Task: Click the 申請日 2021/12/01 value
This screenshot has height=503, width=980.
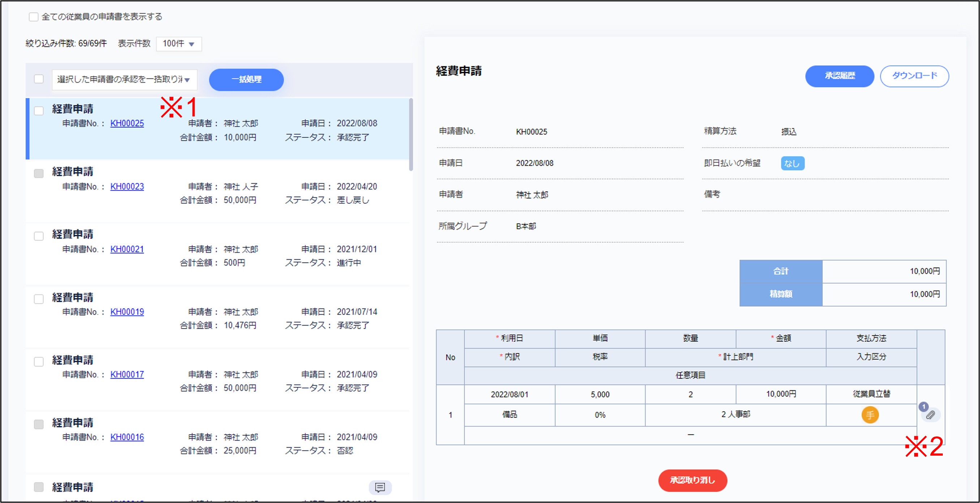Action: point(357,249)
